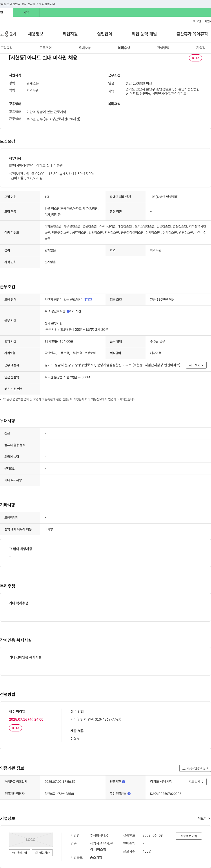Open 지도 보기 for 경기도 성남시청
The image size is (211, 868).
pyautogui.click(x=196, y=782)
